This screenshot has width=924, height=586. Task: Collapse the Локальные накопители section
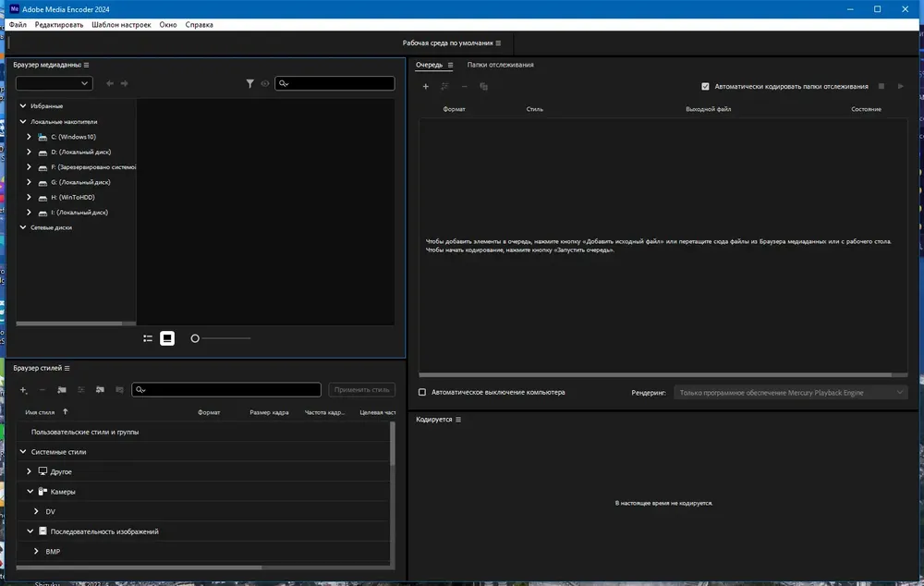point(23,121)
